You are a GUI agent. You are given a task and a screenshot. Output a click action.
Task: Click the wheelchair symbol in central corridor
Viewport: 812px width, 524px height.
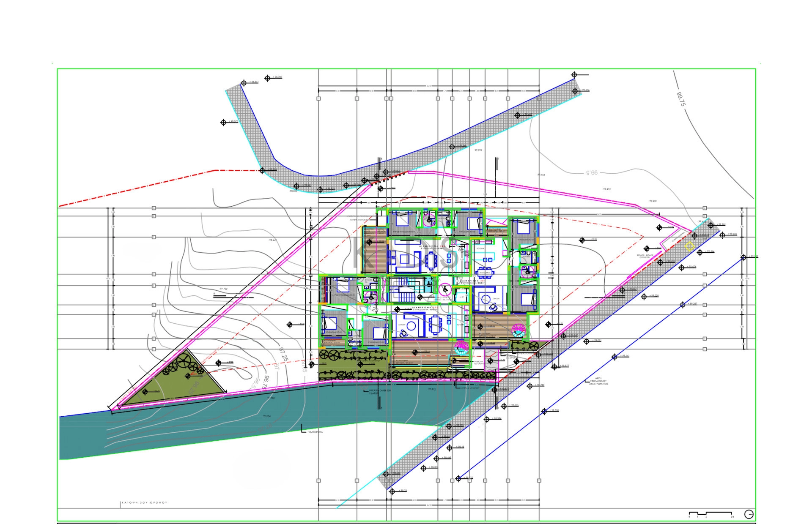tap(445, 289)
